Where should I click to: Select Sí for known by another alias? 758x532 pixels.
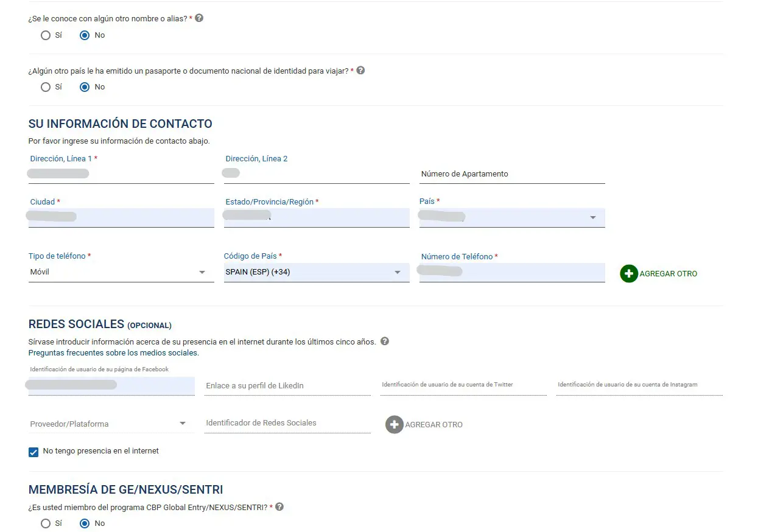point(46,35)
